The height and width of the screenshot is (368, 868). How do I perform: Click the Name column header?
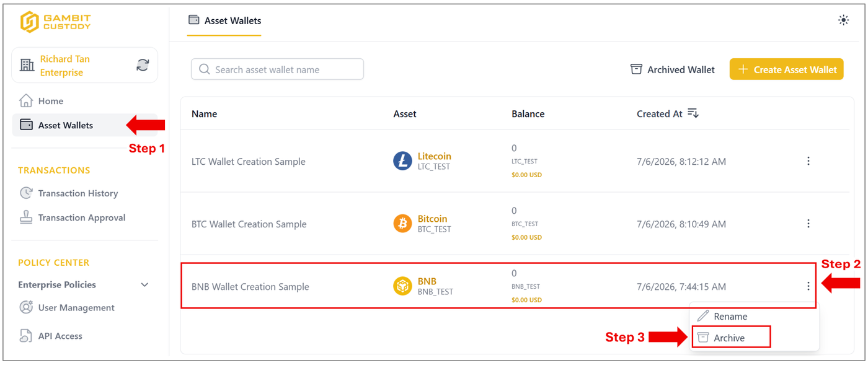(204, 114)
